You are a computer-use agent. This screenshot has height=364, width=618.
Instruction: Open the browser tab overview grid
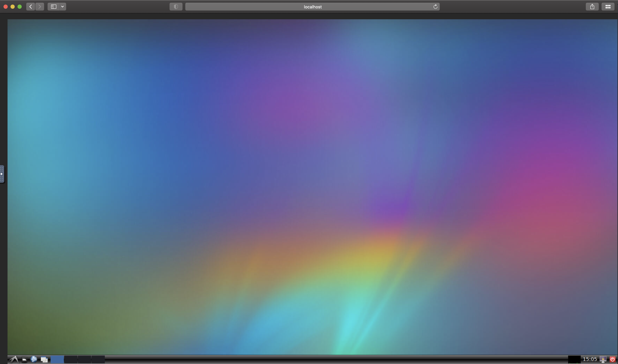tap(608, 7)
